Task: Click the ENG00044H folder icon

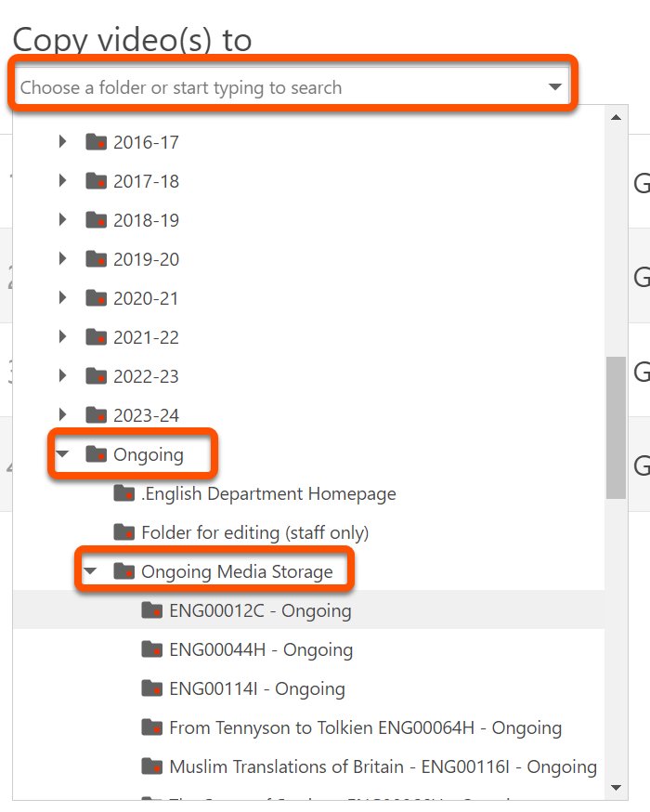Action: point(151,649)
